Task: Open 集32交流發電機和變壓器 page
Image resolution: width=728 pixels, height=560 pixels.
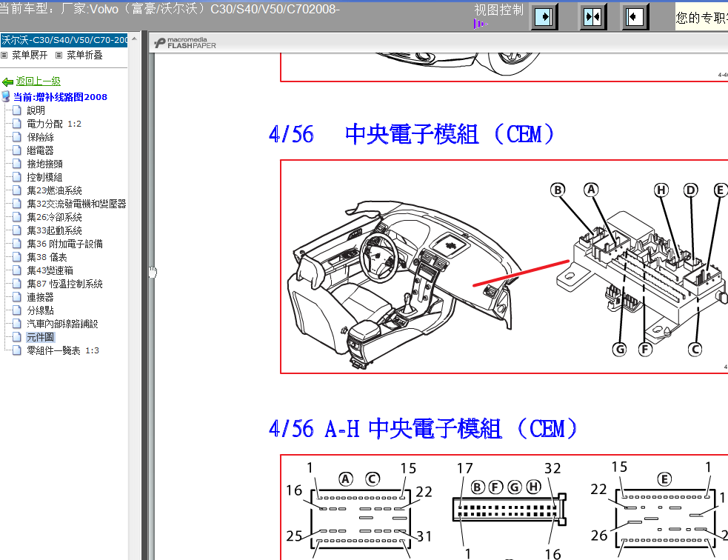Action: click(76, 204)
